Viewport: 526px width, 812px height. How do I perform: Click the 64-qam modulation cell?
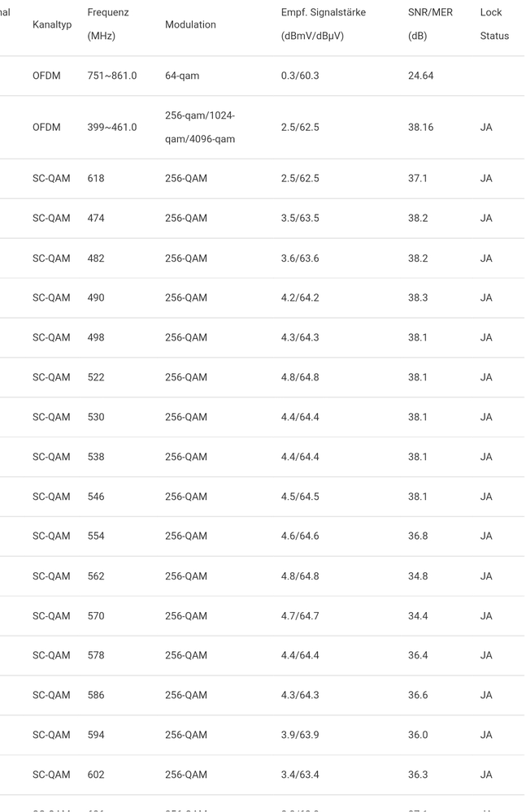tap(182, 76)
